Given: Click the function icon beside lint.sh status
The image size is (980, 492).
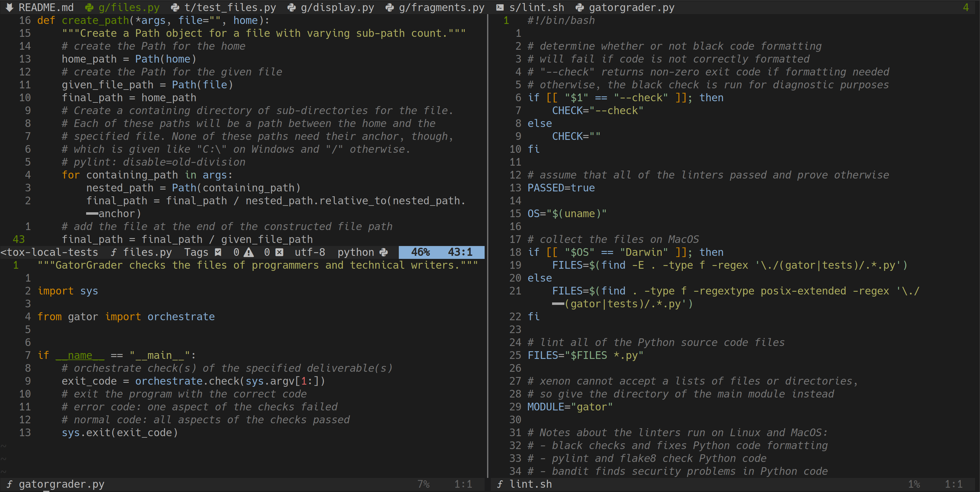Looking at the screenshot, I should 500,484.
